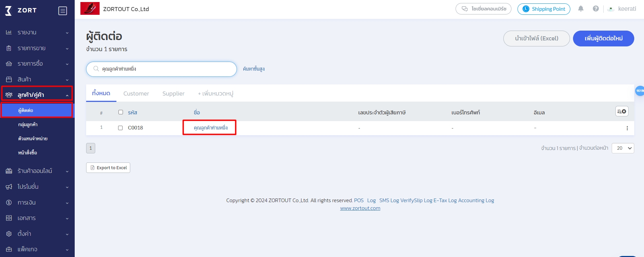Click the company shoe logo thumbnail
This screenshot has height=257, width=644.
(x=90, y=8)
